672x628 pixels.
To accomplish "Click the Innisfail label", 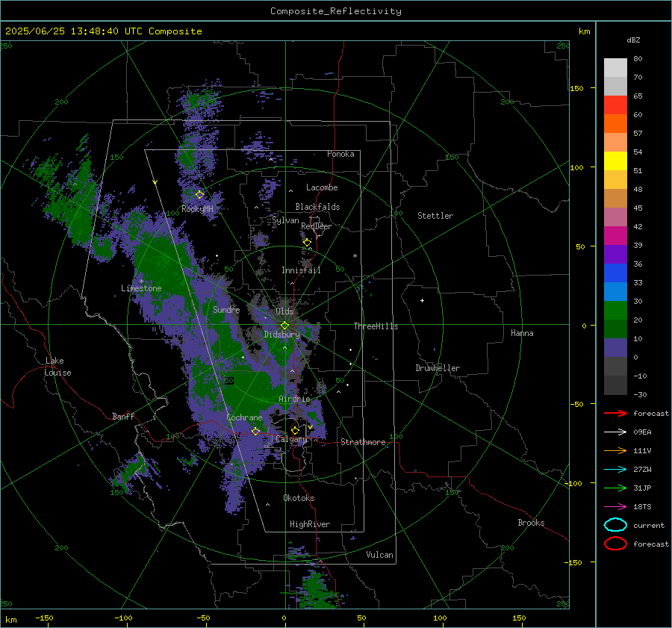I will (x=301, y=270).
